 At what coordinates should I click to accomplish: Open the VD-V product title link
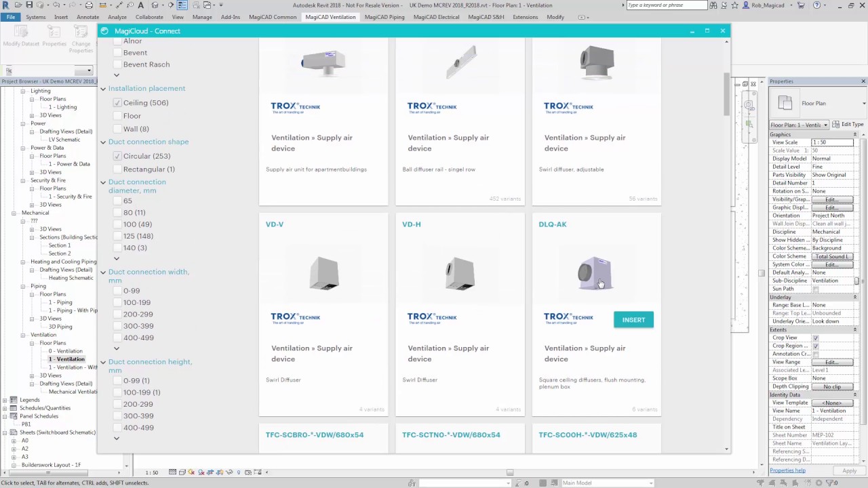275,224
